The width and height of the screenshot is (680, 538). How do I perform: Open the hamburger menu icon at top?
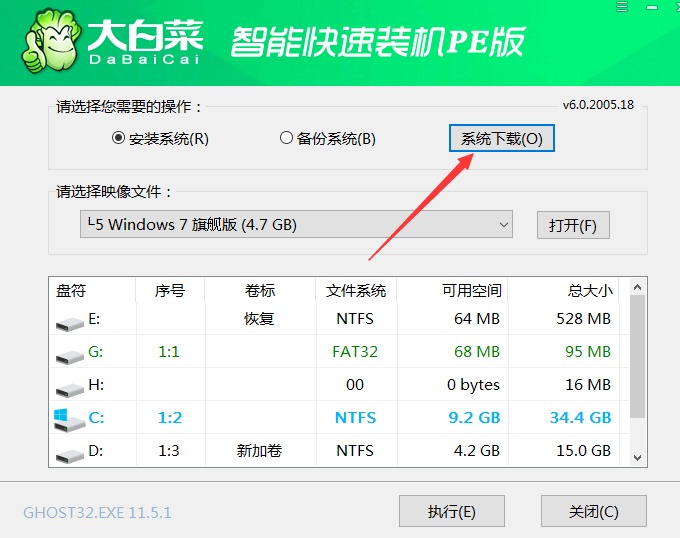(622, 7)
